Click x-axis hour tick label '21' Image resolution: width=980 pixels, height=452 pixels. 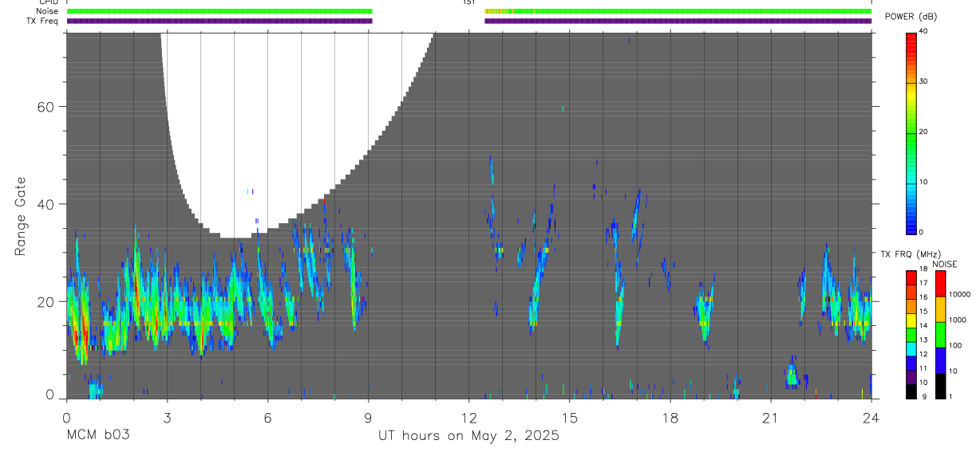tap(770, 418)
